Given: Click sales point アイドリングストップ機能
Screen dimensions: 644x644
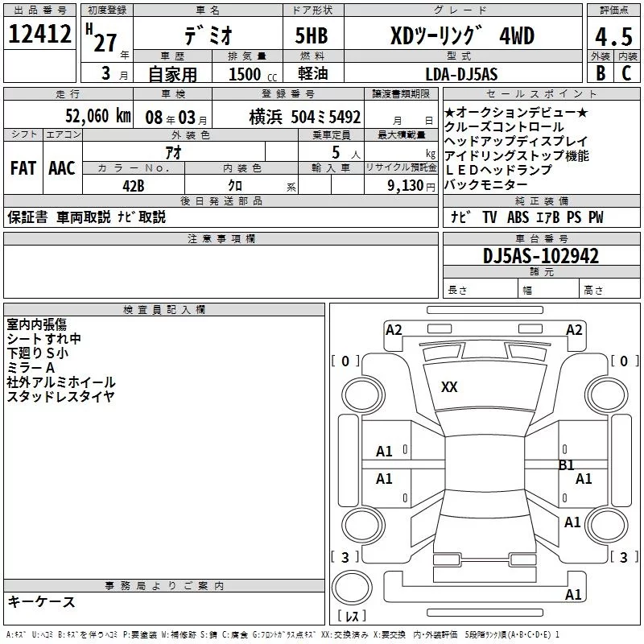Looking at the screenshot, I should click(517, 155).
